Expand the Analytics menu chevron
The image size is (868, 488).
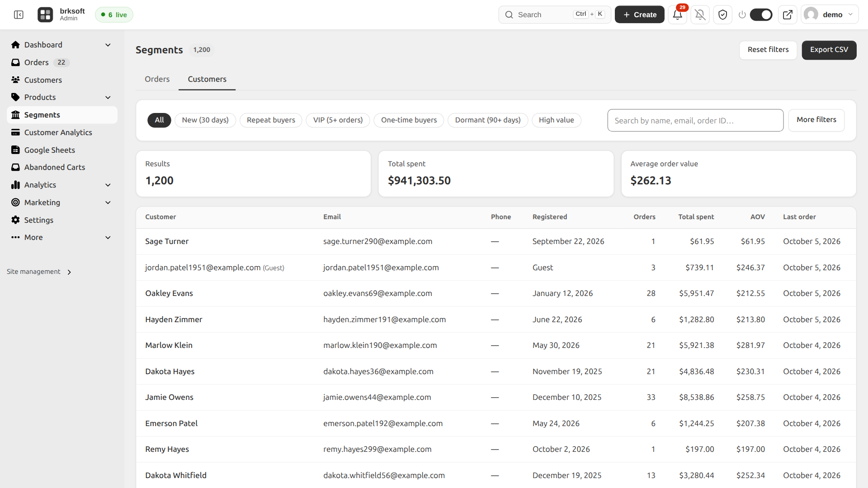(108, 185)
